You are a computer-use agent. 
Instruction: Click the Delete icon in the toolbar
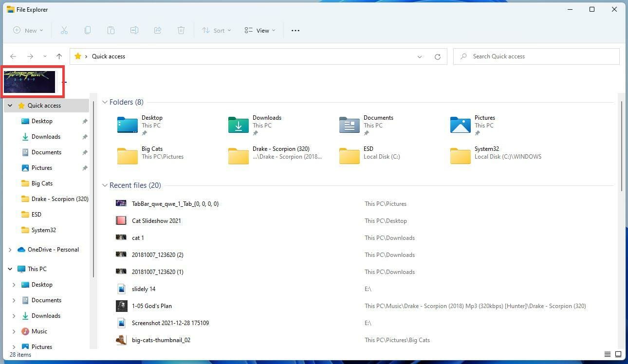181,30
